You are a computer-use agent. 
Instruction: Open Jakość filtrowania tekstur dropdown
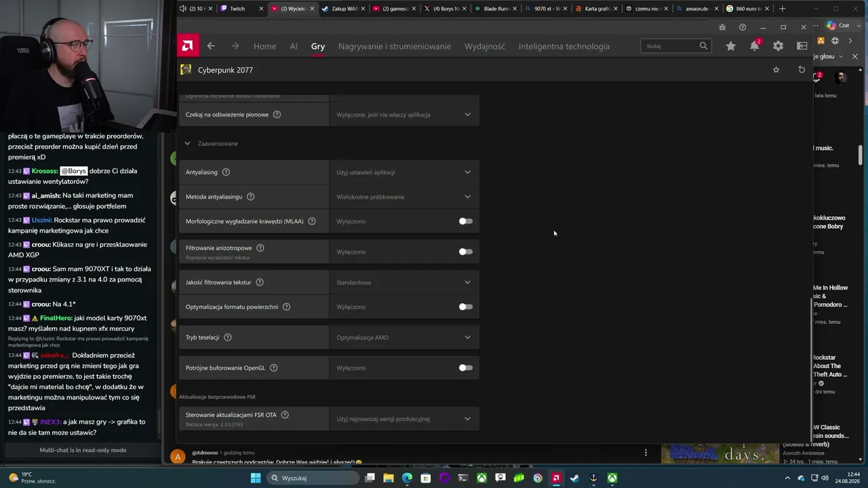pos(404,282)
